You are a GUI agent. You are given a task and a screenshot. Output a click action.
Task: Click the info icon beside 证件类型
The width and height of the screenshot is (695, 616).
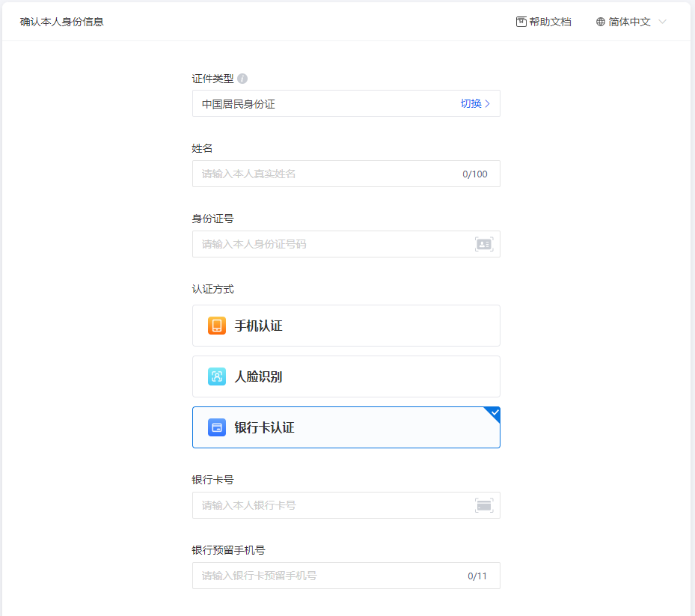(x=242, y=79)
